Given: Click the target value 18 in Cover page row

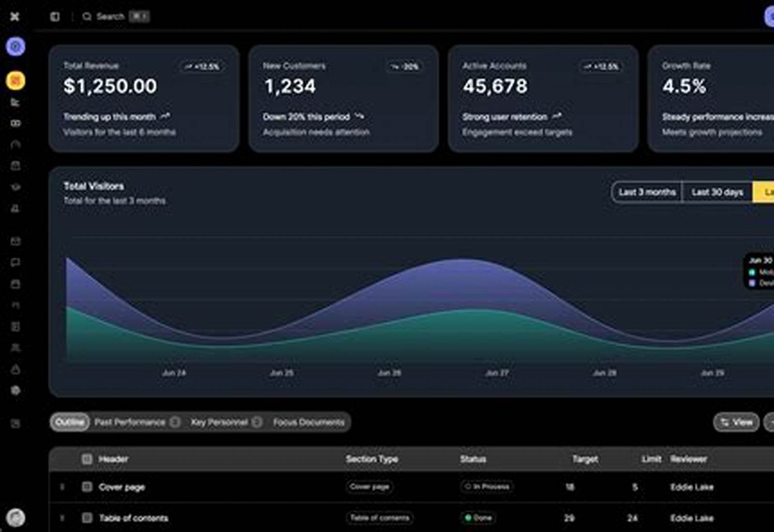Looking at the screenshot, I should click(570, 487).
